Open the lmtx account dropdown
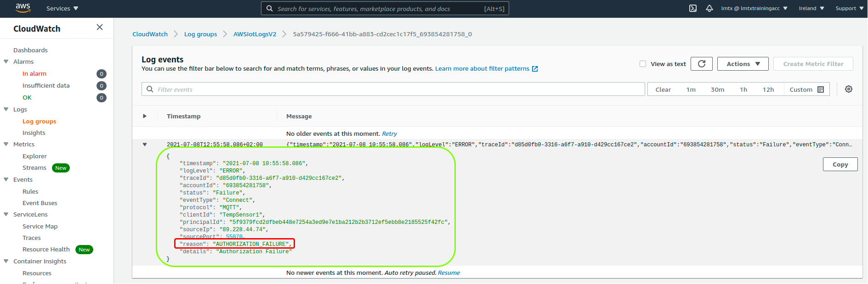The width and height of the screenshot is (868, 284). [754, 8]
